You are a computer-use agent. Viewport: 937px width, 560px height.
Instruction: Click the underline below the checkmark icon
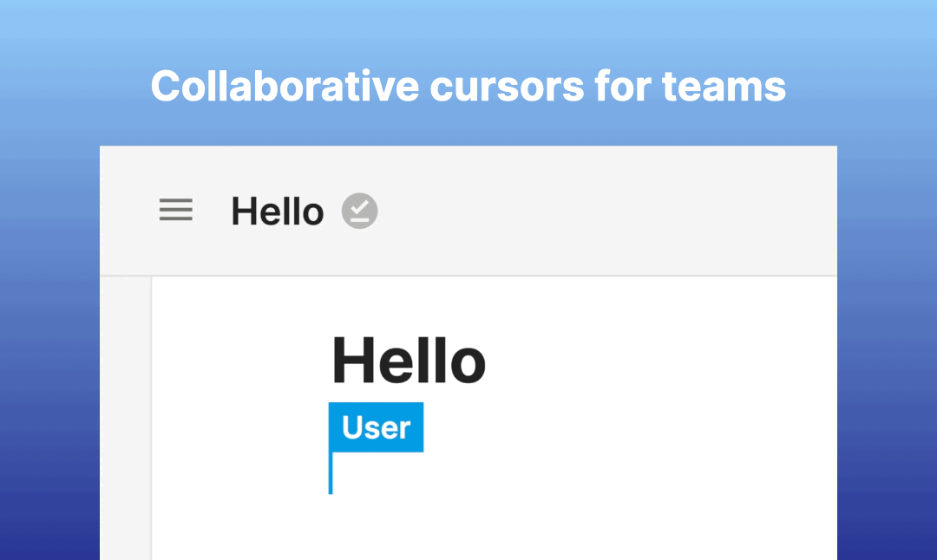tap(359, 220)
